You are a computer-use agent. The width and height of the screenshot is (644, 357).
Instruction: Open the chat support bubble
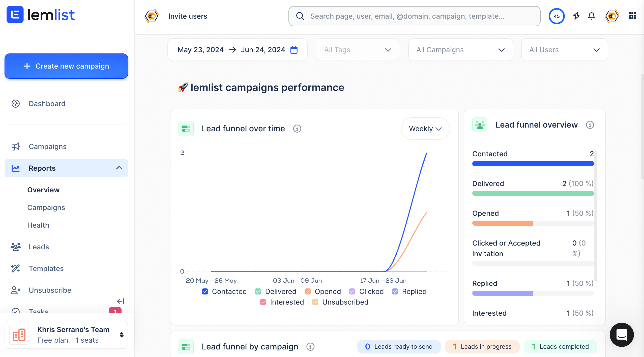pos(622,335)
